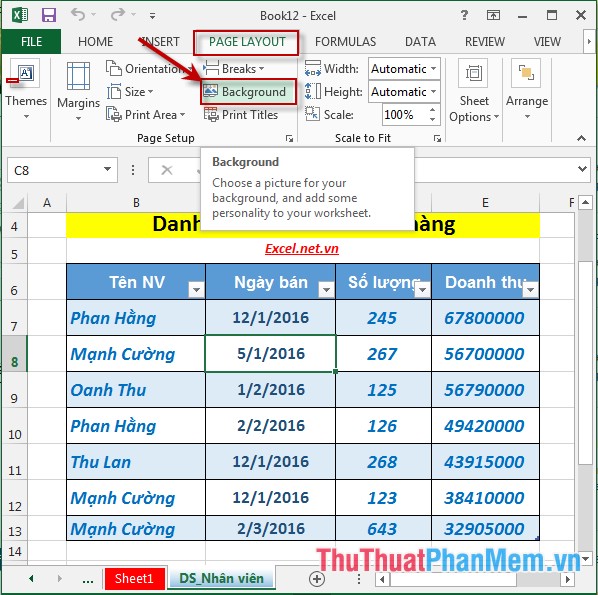Screen dimensions: 598x595
Task: Click the Scale 100% field
Action: pyautogui.click(x=404, y=114)
